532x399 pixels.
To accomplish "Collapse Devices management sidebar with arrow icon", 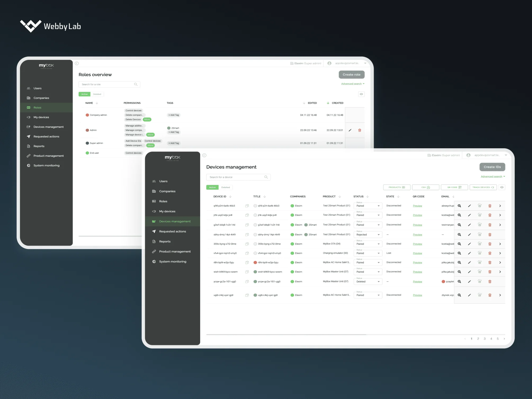I will point(204,155).
